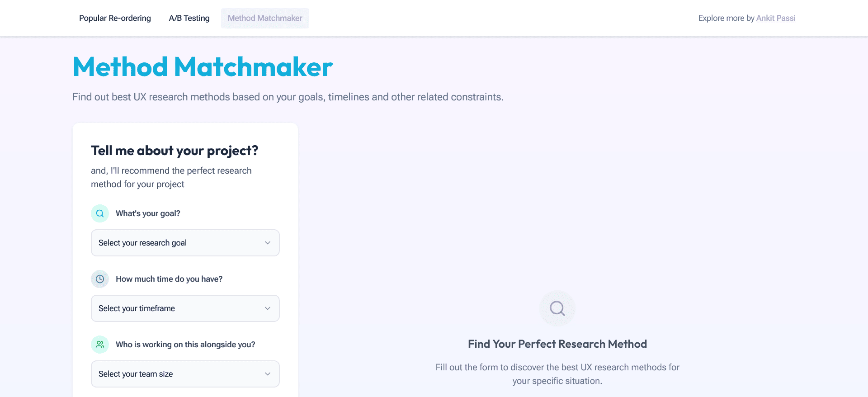Image resolution: width=868 pixels, height=397 pixels.
Task: Open the research goal dropdown
Action: point(185,243)
